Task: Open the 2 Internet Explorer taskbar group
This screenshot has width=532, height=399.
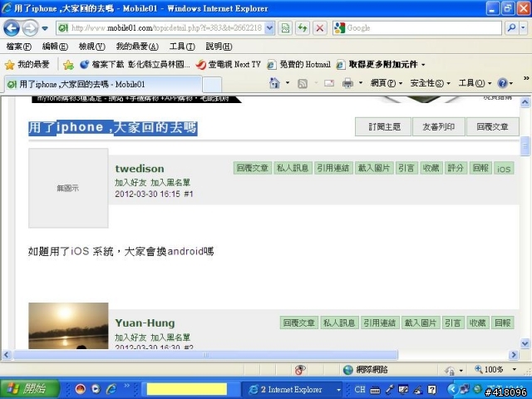Action: tap(293, 389)
